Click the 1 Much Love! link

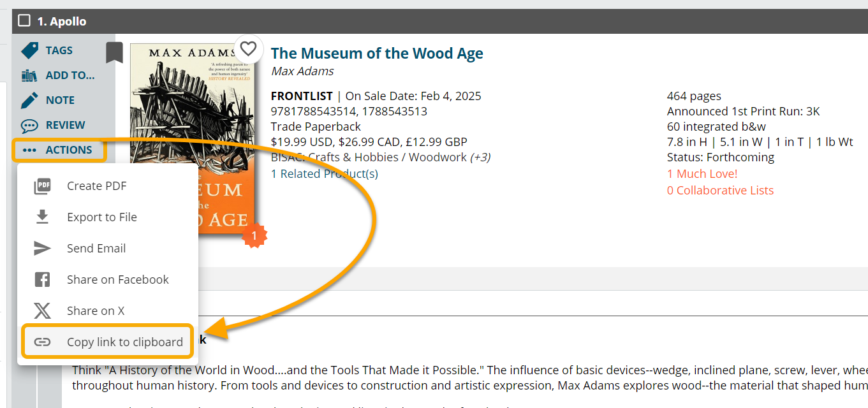[702, 173]
